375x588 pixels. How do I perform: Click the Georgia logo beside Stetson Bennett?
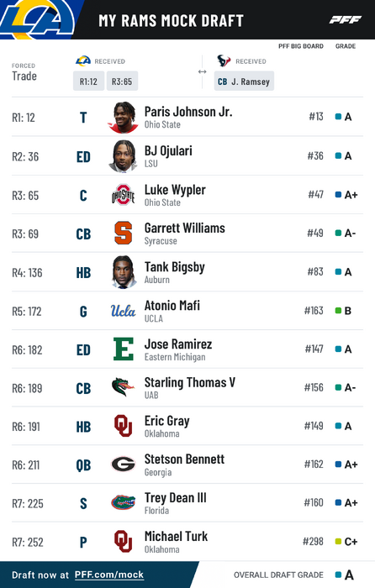[x=123, y=465]
